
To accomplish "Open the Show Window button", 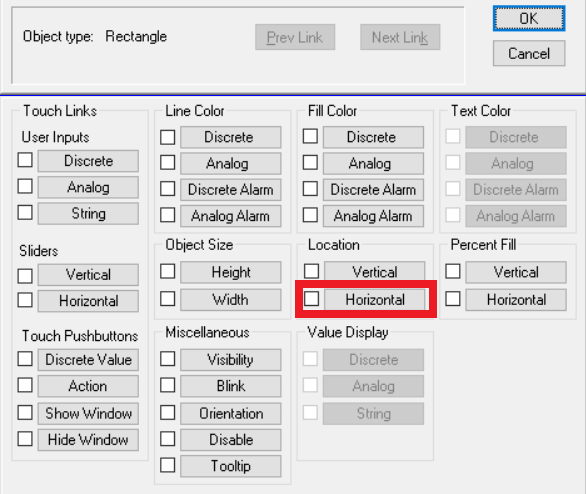I will click(88, 414).
